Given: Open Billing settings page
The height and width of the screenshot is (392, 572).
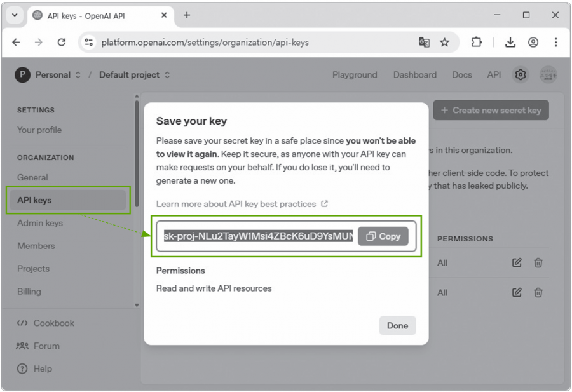Looking at the screenshot, I should 29,292.
